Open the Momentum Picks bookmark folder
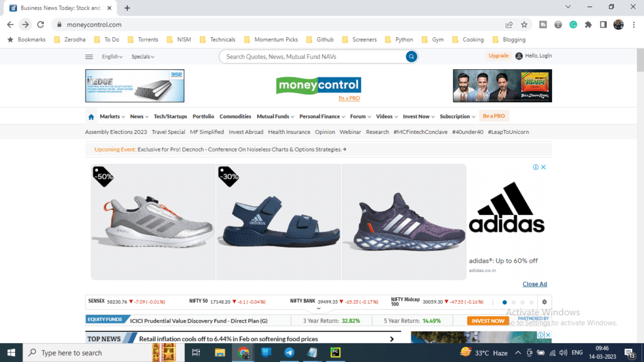 (x=270, y=40)
